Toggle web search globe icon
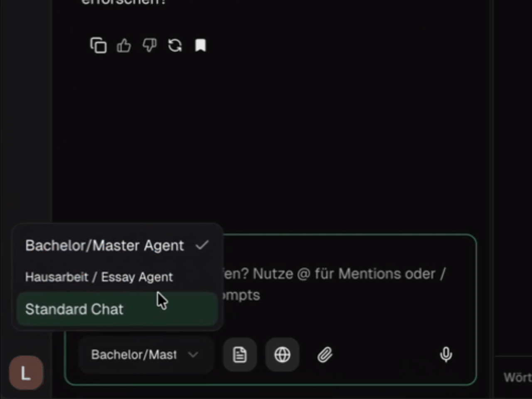The height and width of the screenshot is (399, 532). 282,355
